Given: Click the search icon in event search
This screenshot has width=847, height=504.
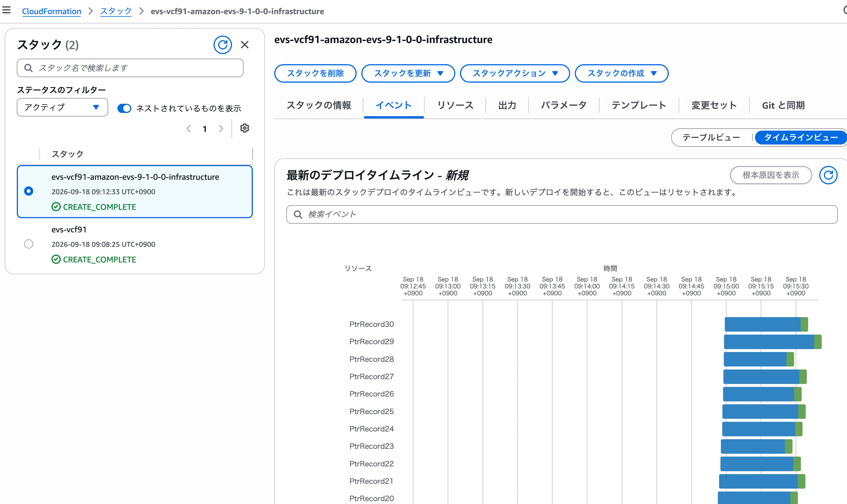Looking at the screenshot, I should pos(298,215).
